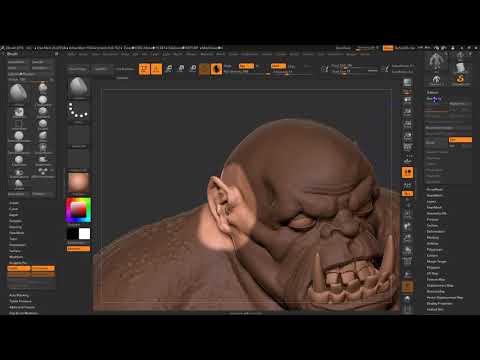Adjust the Draw Size slider
Viewport: 480px width, 360px height.
355,71
